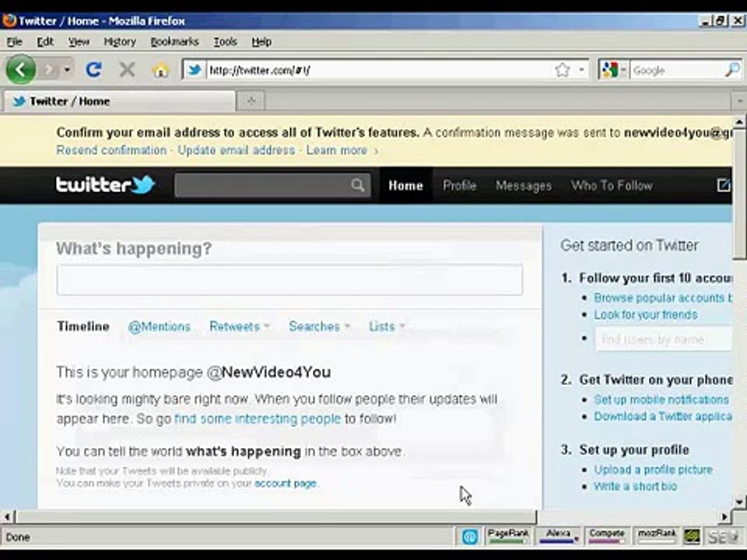This screenshot has height=560, width=747.
Task: Open the address bar history dropdown
Action: coord(581,70)
